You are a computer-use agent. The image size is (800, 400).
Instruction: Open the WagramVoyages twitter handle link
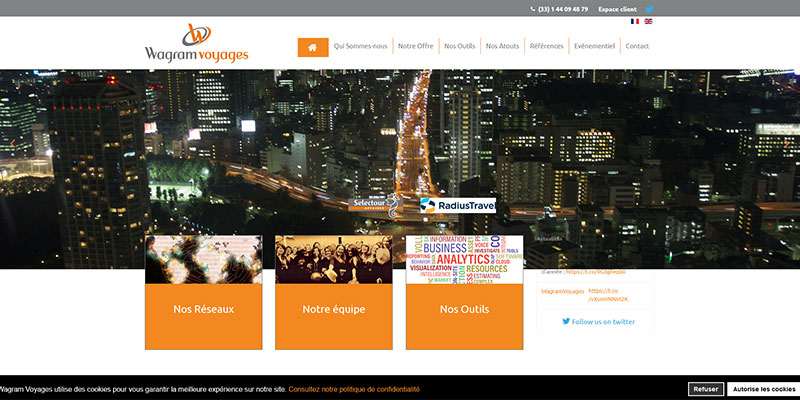click(563, 291)
